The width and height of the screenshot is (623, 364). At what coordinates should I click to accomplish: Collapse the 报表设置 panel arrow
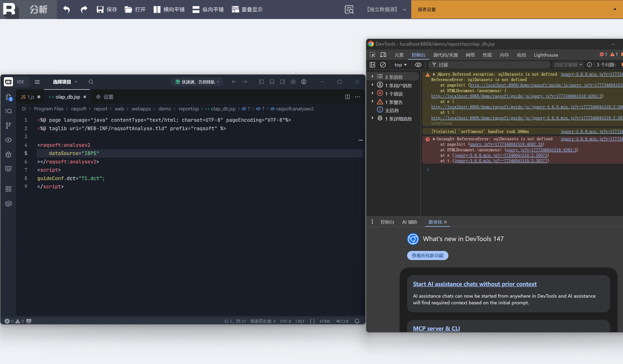click(615, 9)
